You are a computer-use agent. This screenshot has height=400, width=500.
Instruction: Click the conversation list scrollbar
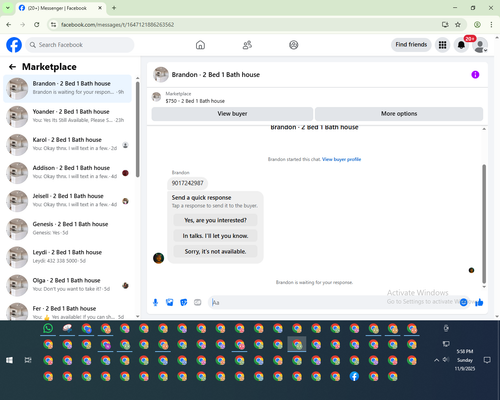click(138, 129)
